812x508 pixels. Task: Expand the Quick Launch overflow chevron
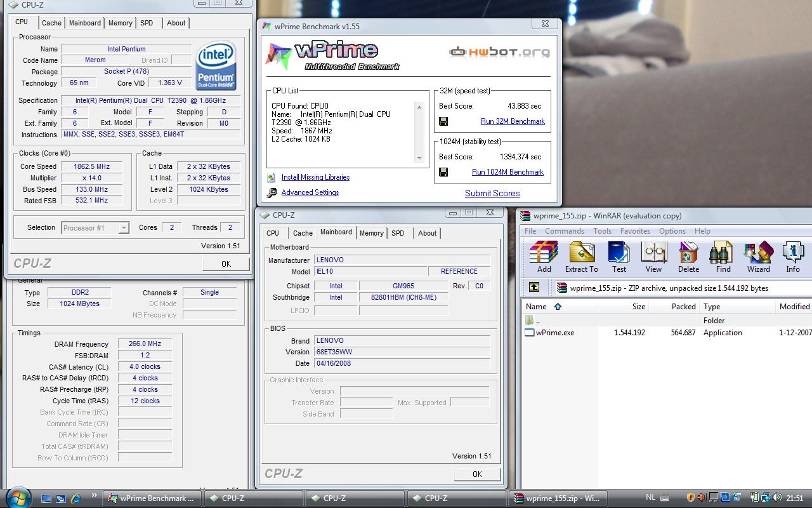95,496
